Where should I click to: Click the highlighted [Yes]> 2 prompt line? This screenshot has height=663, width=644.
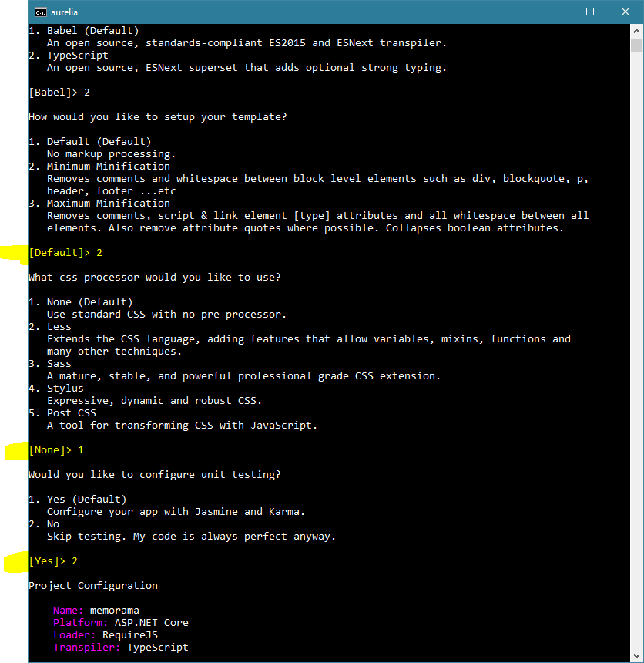53,561
